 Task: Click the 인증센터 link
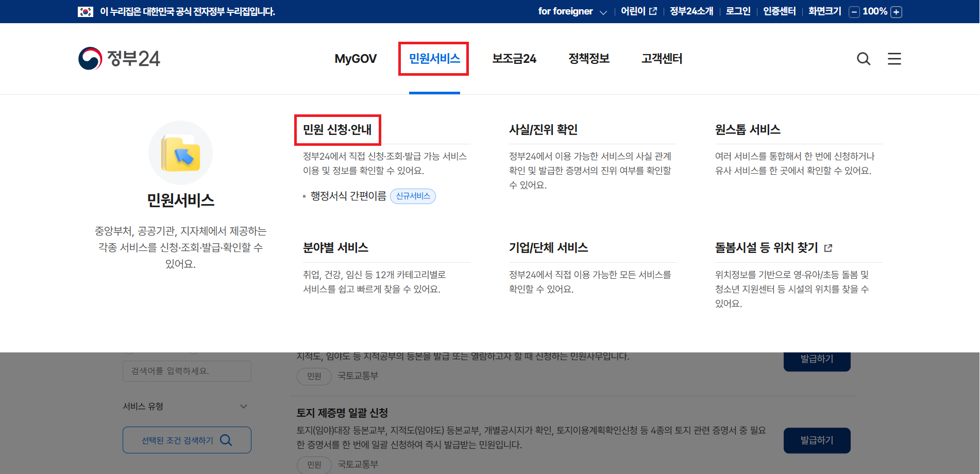[x=779, y=11]
